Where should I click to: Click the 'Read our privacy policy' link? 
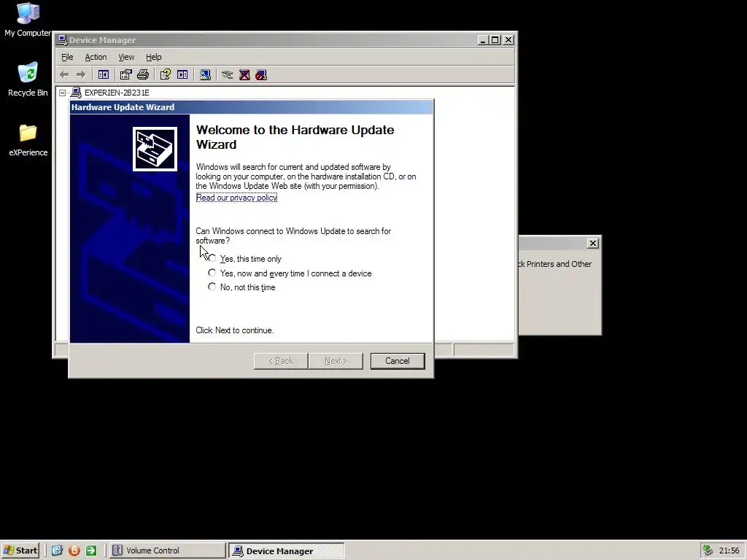tap(236, 198)
